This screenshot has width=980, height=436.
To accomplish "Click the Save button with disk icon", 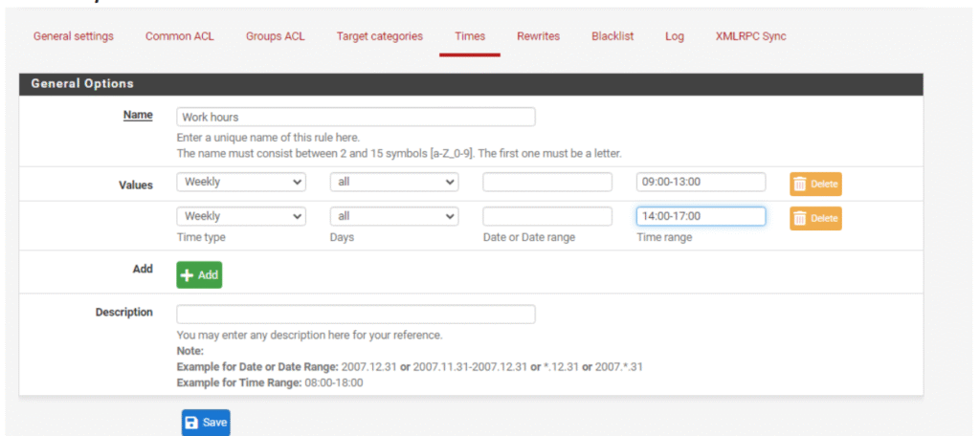I will [206, 423].
